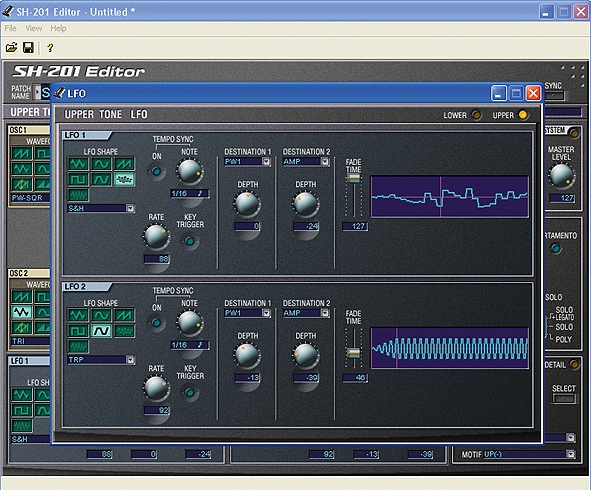Screen dimensions: 591x490
Task: Toggle LFO 1 Key Trigger button
Action: tap(190, 241)
